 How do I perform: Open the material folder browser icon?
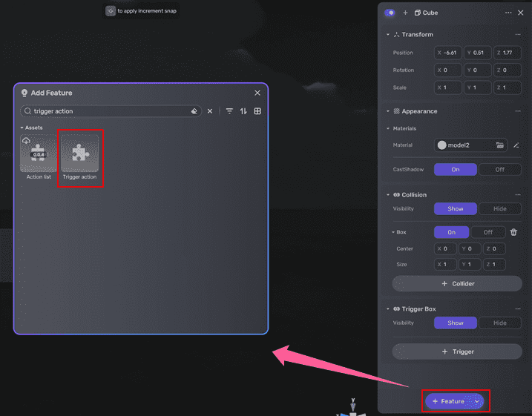[500, 145]
